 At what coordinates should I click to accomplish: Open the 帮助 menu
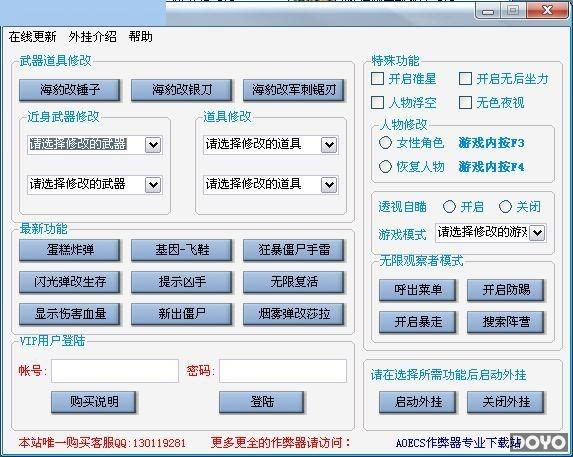(140, 37)
